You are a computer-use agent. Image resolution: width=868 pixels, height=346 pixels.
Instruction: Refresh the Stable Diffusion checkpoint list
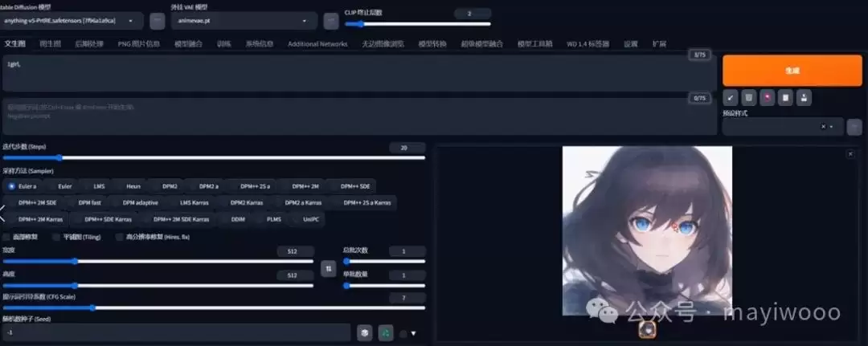point(158,21)
